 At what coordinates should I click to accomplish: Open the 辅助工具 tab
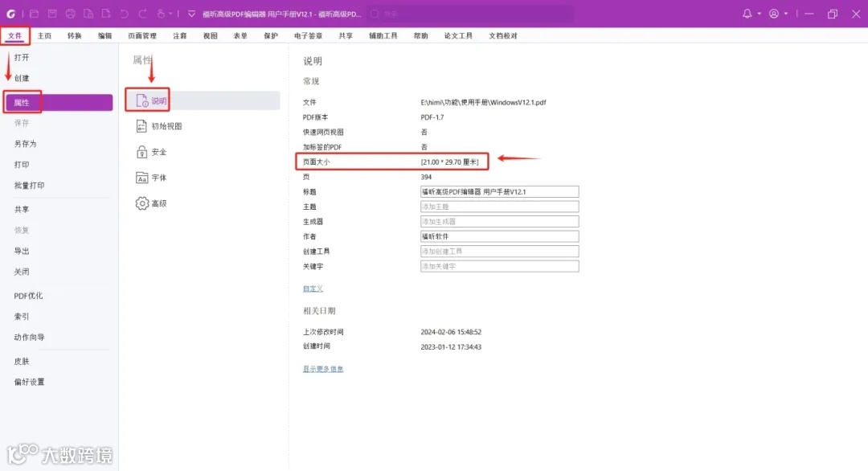coord(383,35)
